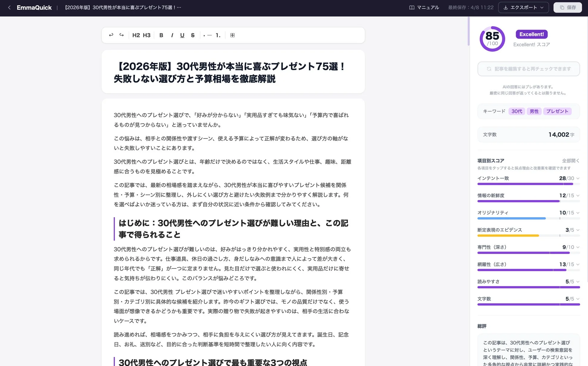Open the マニュアル manual page

424,7
